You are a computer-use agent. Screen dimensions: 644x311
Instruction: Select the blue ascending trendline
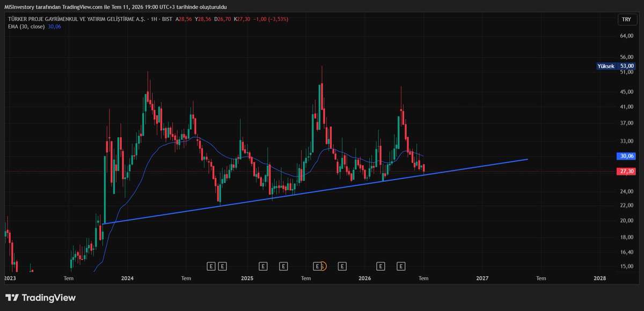click(316, 191)
